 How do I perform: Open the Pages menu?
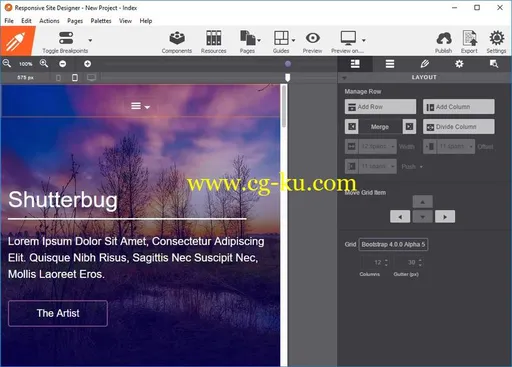point(75,21)
